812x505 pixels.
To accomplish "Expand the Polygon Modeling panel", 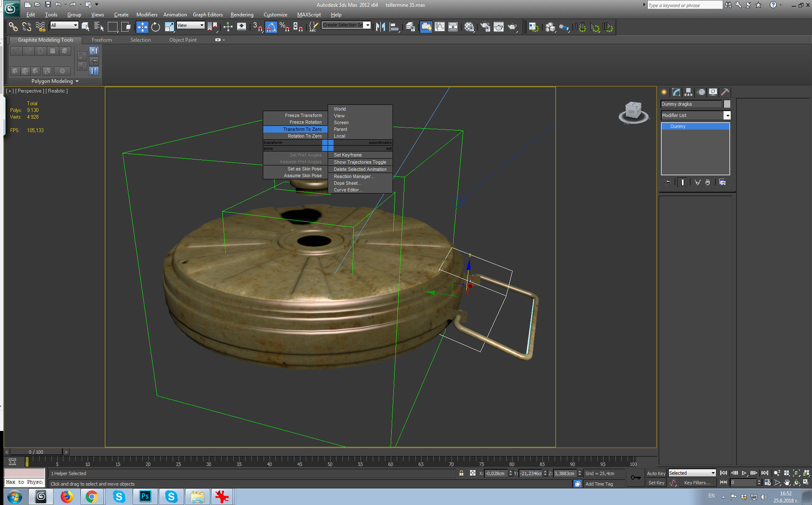I will 55,81.
